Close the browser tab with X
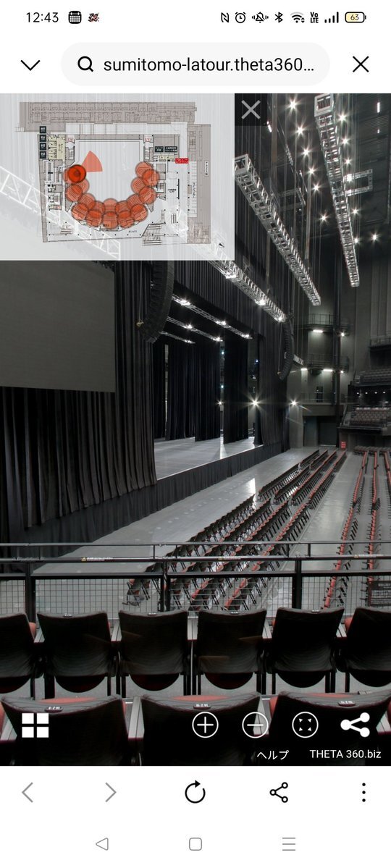This screenshot has width=391, height=868. tap(361, 64)
